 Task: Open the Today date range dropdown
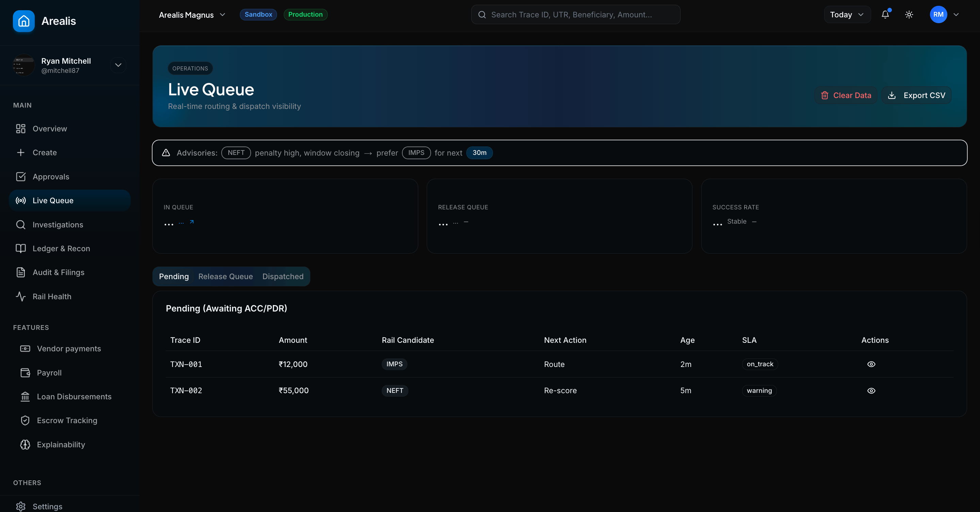pos(847,14)
